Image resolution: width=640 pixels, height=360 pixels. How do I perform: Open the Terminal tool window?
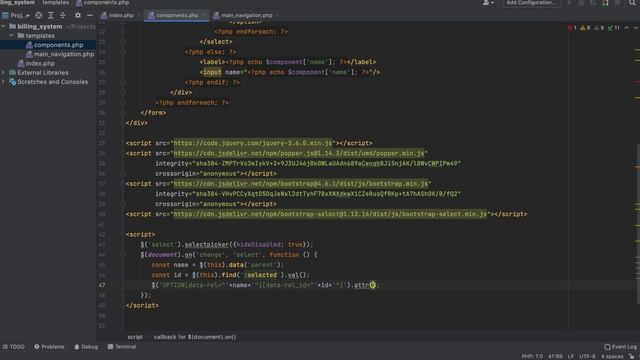click(x=122, y=347)
